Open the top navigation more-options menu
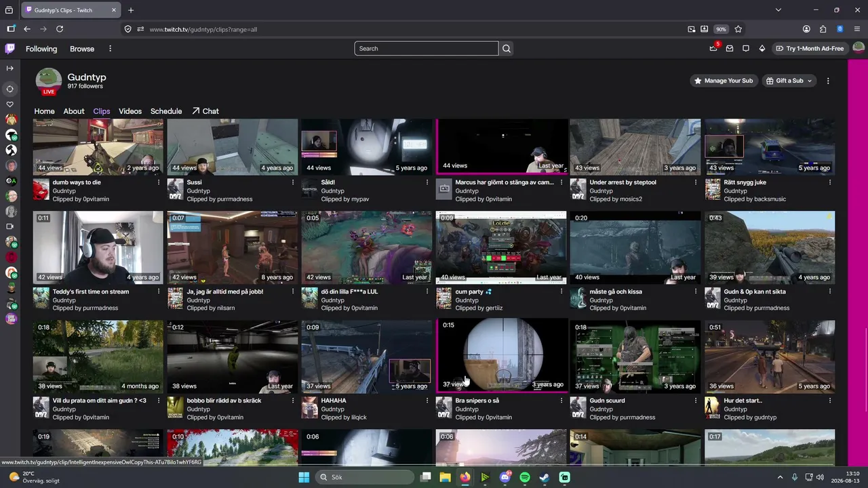The height and width of the screenshot is (488, 868). pos(110,49)
